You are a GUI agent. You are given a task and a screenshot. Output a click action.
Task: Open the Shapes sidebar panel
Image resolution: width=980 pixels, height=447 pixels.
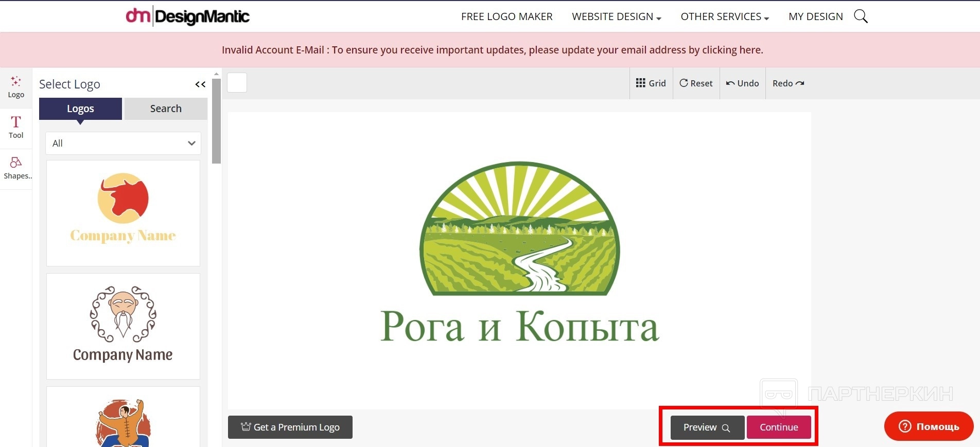[16, 169]
